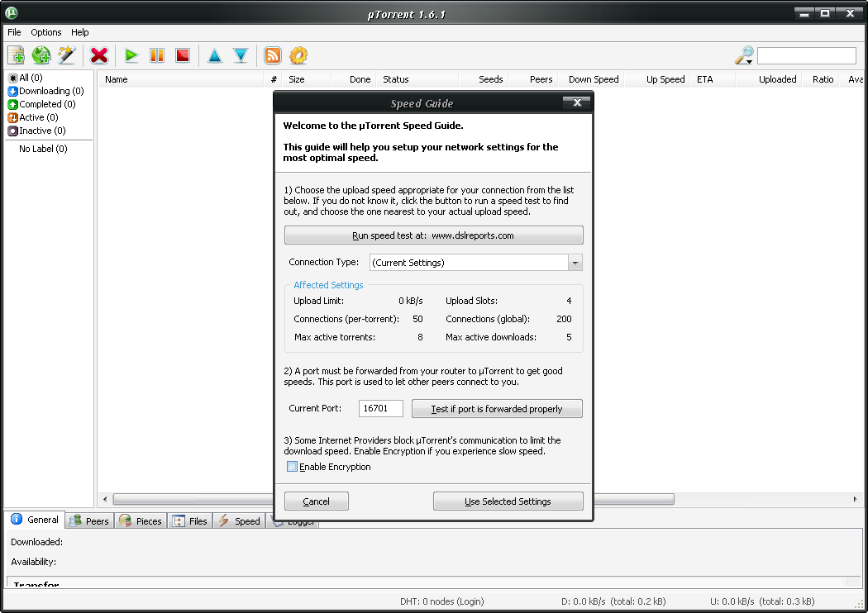Select the Completed (0) category
The height and width of the screenshot is (613, 868).
(x=41, y=105)
